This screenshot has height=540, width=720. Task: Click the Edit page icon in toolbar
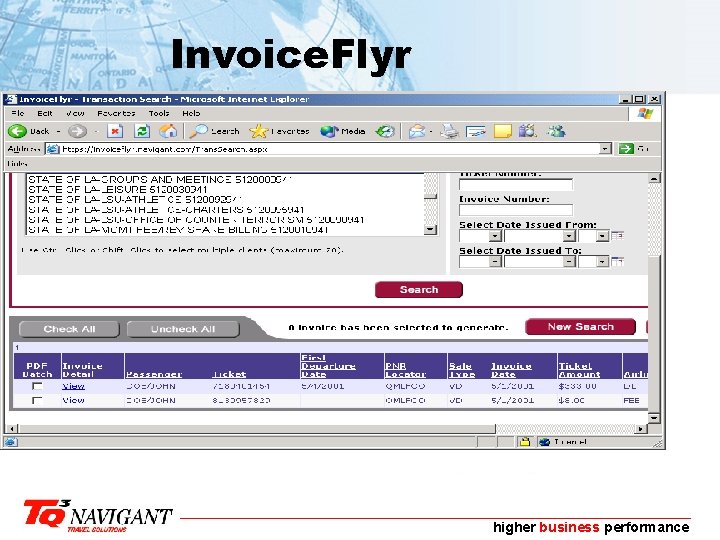point(475,132)
